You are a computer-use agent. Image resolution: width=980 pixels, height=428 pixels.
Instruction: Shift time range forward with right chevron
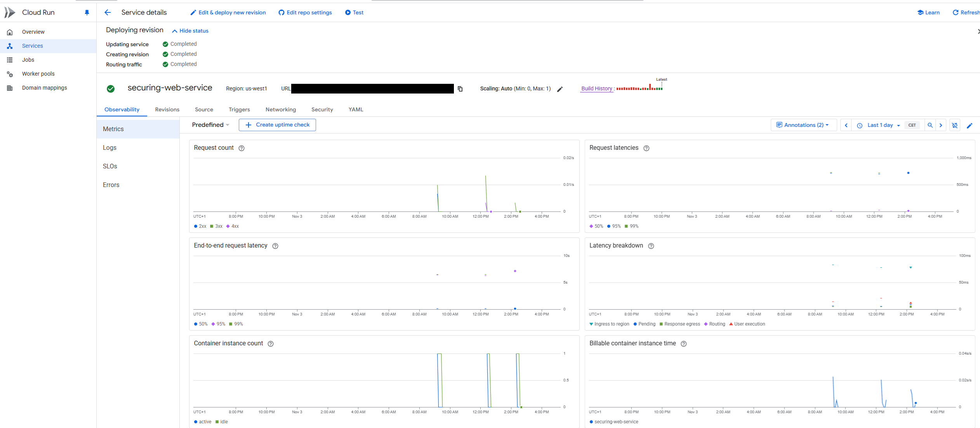pyautogui.click(x=941, y=125)
